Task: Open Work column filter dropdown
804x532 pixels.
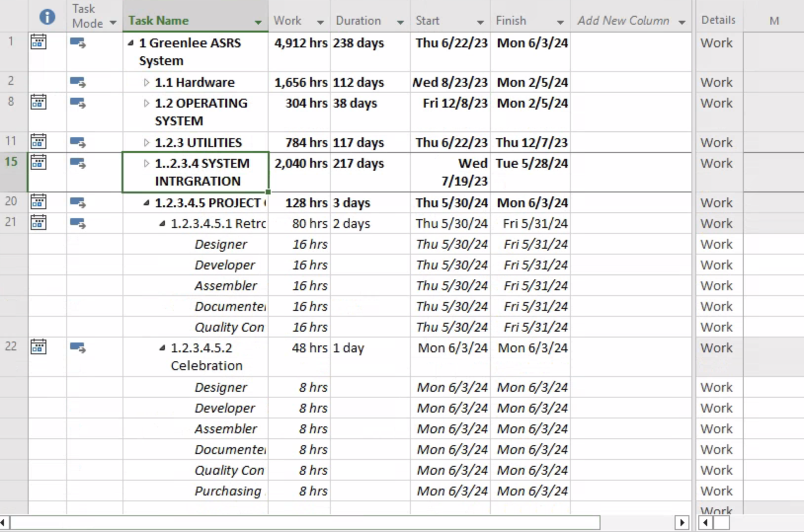Action: (x=320, y=23)
